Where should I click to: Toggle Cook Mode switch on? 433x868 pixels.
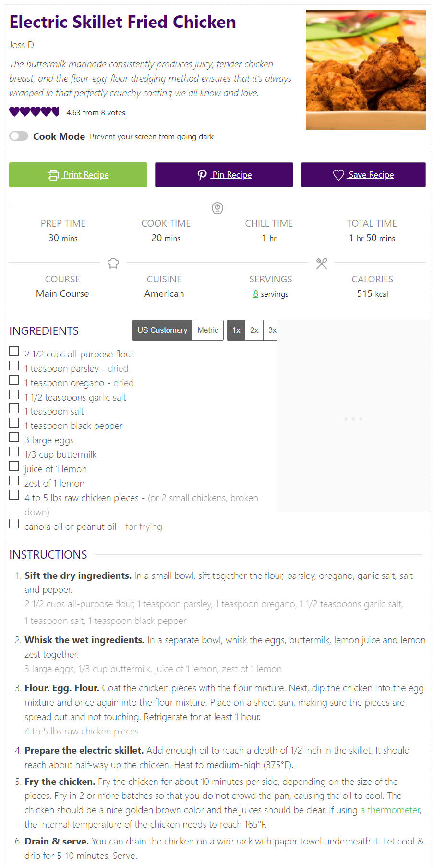(x=19, y=136)
